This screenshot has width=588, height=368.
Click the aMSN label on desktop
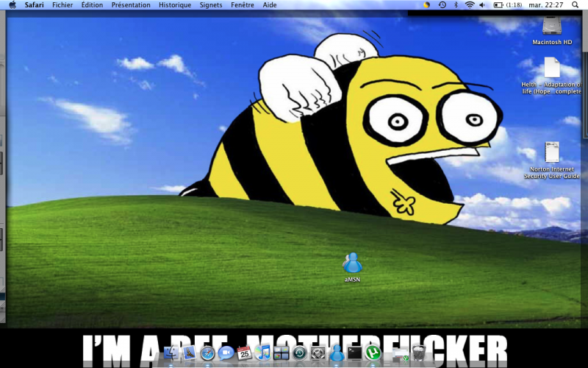[x=352, y=280]
